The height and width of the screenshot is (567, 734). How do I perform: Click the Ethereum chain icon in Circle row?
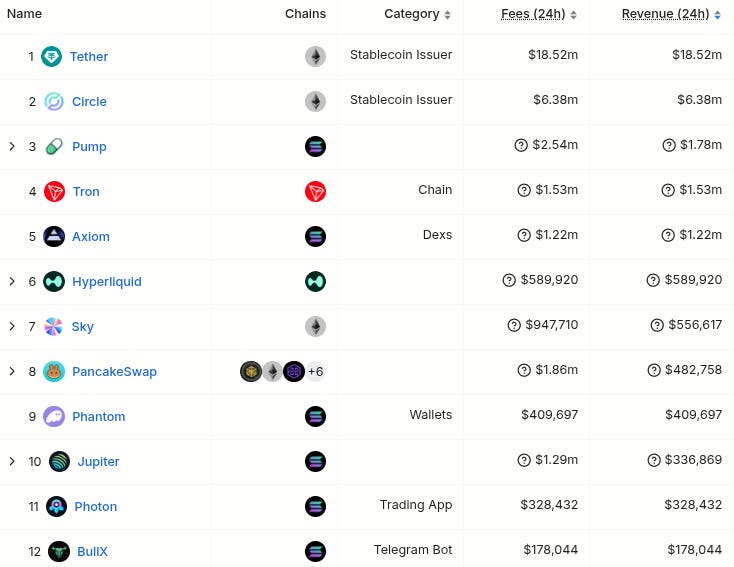click(x=316, y=102)
